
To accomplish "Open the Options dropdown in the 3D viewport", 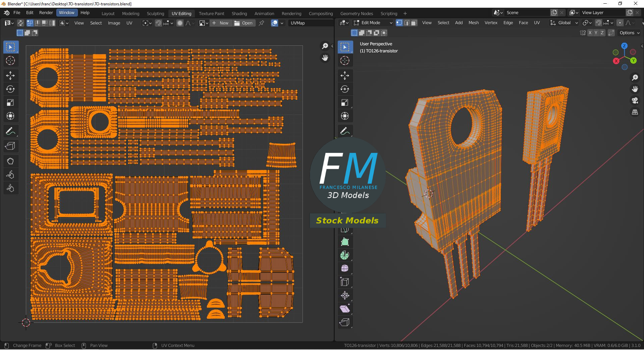I will 630,33.
